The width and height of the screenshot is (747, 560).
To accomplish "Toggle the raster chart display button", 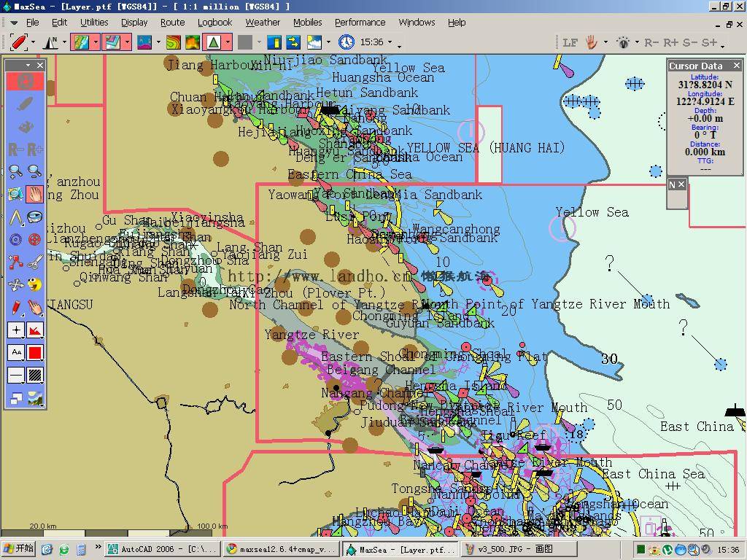I will 81,42.
